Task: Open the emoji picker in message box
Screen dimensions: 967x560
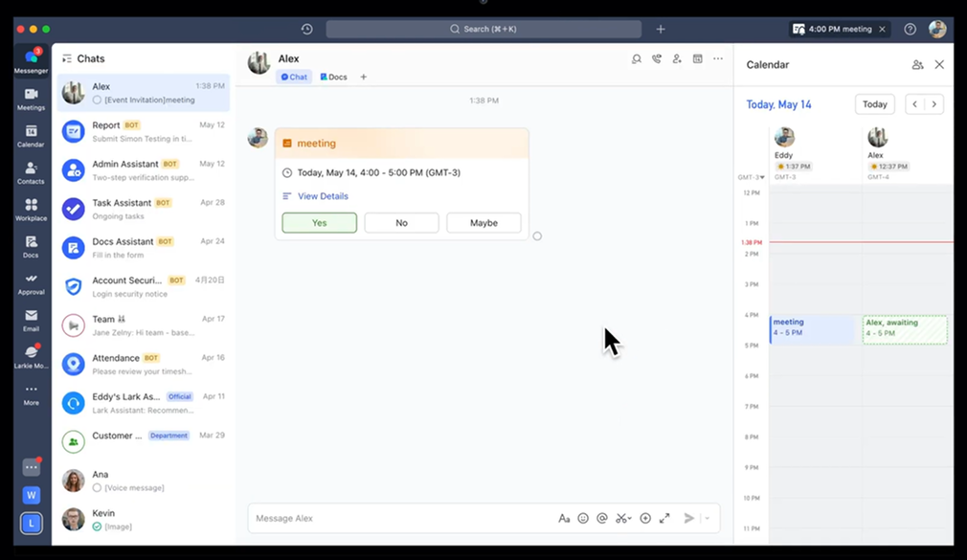Action: (583, 518)
